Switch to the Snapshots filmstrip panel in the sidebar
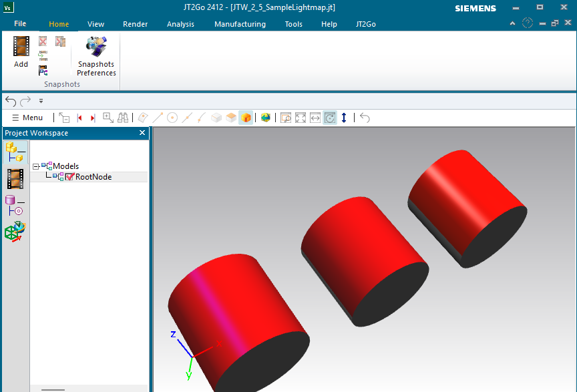 tap(15, 179)
